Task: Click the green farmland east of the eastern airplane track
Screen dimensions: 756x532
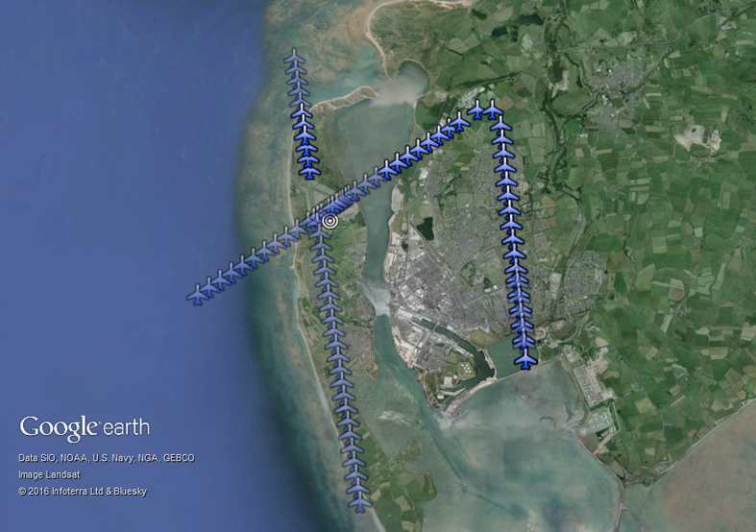Action: tap(653, 240)
